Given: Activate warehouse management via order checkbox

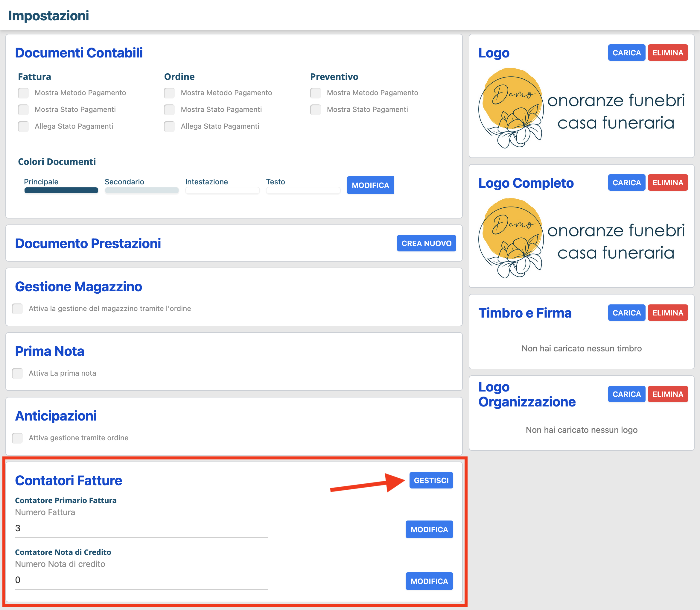Looking at the screenshot, I should (x=17, y=309).
